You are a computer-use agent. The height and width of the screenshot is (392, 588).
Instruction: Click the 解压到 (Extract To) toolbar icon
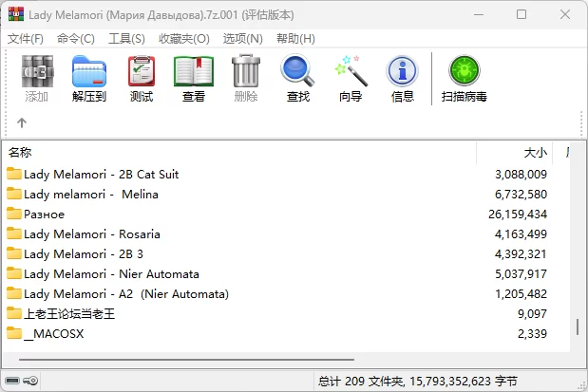point(89,78)
